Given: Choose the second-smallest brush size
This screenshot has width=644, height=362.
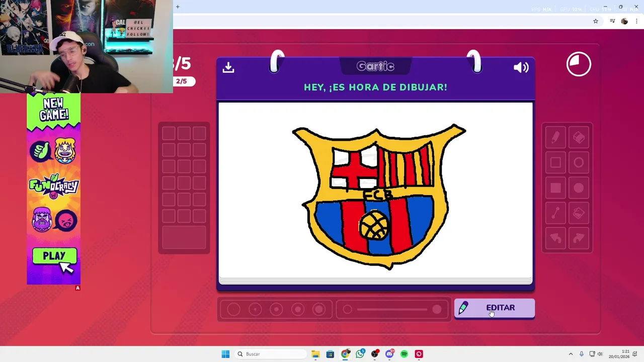Looking at the screenshot, I should tap(255, 310).
